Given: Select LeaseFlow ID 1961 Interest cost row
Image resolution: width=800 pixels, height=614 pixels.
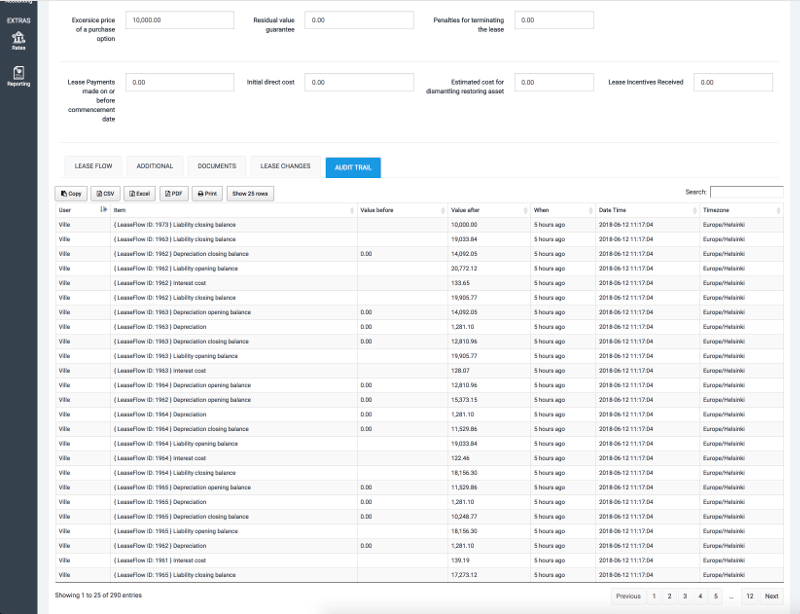Looking at the screenshot, I should pyautogui.click(x=419, y=560).
